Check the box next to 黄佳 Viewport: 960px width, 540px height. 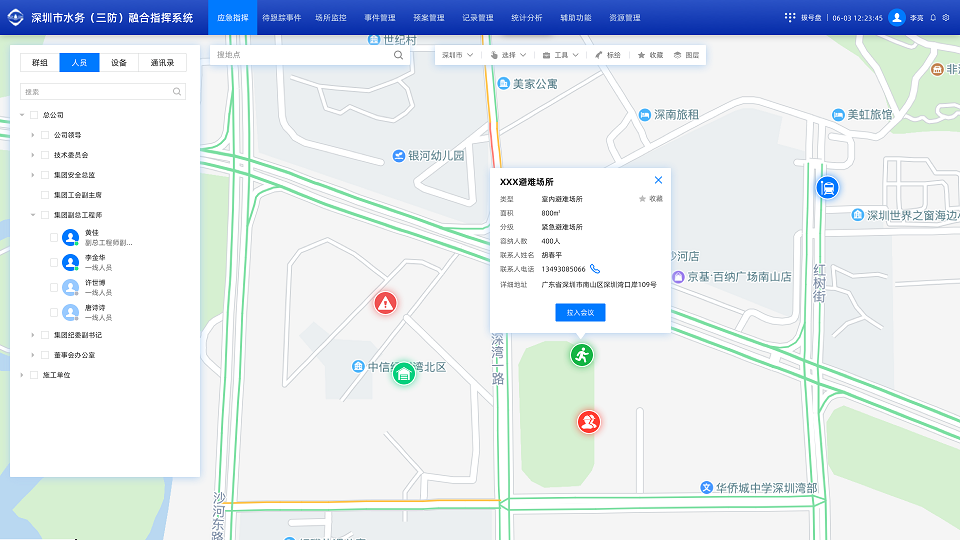(x=54, y=237)
